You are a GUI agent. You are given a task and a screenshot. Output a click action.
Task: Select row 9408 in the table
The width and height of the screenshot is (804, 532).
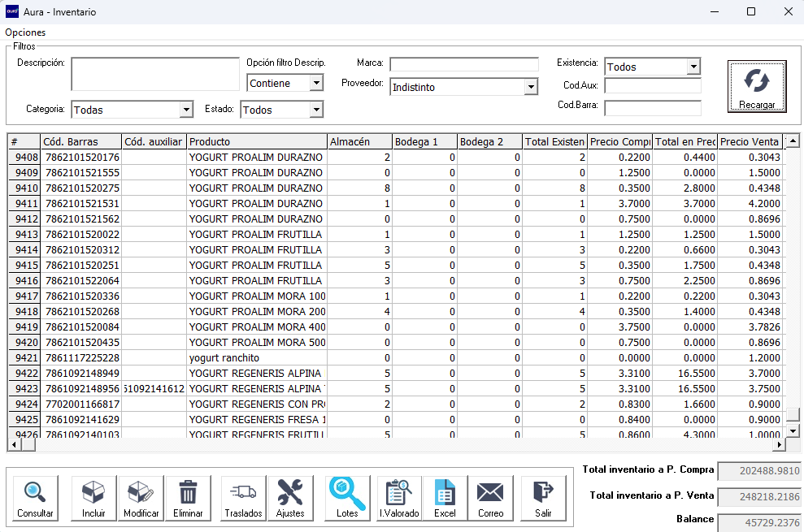coord(395,158)
